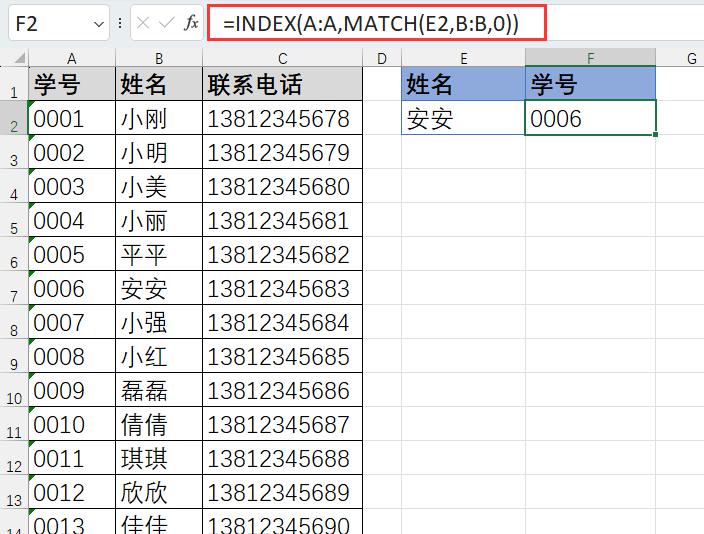
Task: Select cell containing 0003
Action: pos(72,186)
